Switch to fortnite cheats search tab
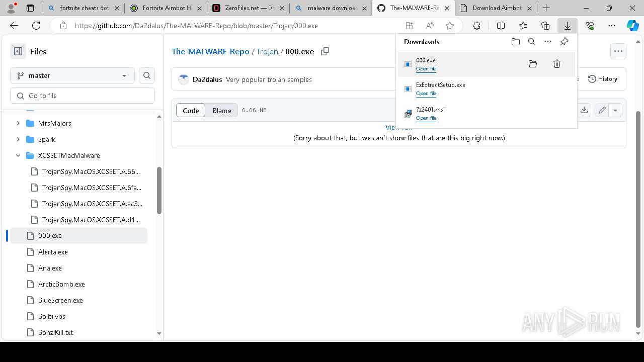Image resolution: width=644 pixels, height=362 pixels. (83, 8)
